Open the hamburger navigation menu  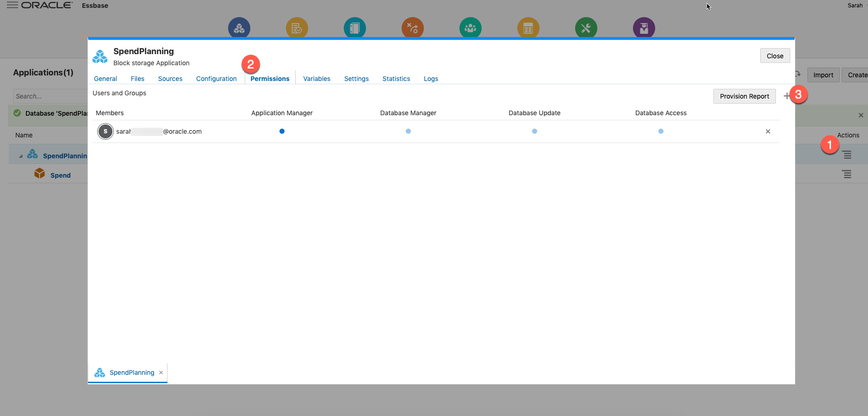pos(12,5)
